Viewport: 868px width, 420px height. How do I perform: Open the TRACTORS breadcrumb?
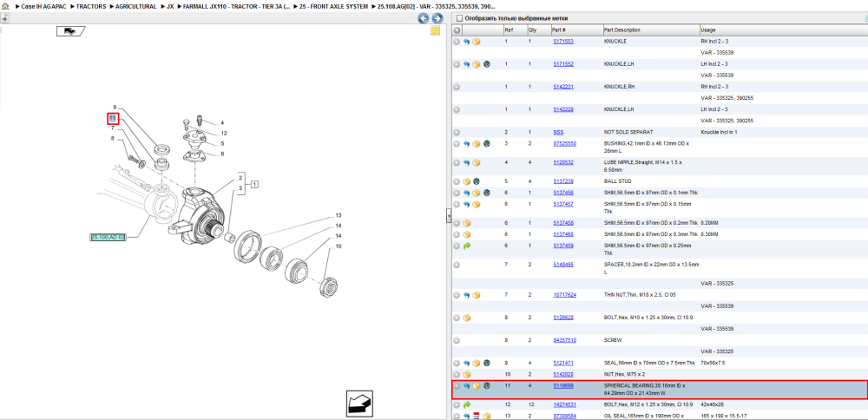click(x=92, y=6)
